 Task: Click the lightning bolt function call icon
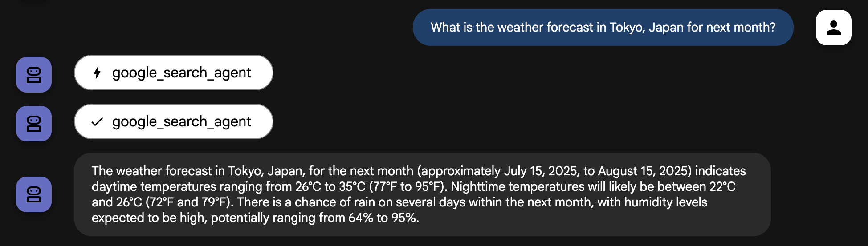point(97,73)
